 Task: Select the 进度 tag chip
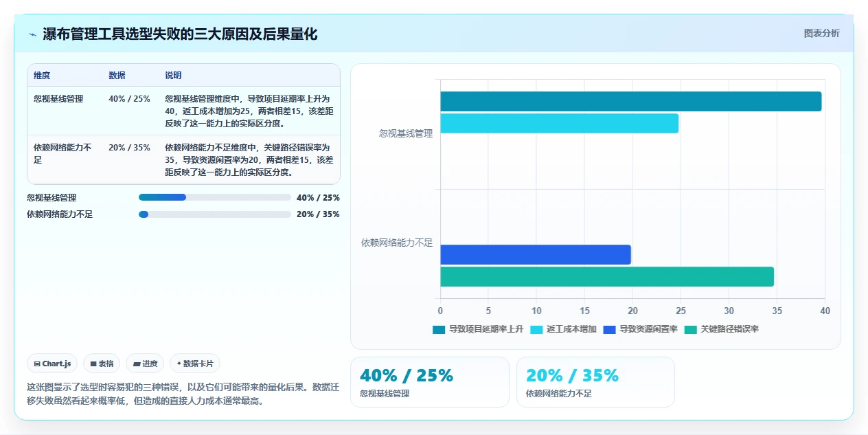pyautogui.click(x=145, y=364)
